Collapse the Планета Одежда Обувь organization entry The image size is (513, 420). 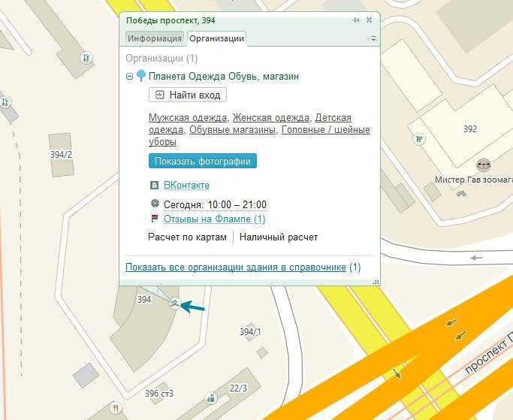130,77
